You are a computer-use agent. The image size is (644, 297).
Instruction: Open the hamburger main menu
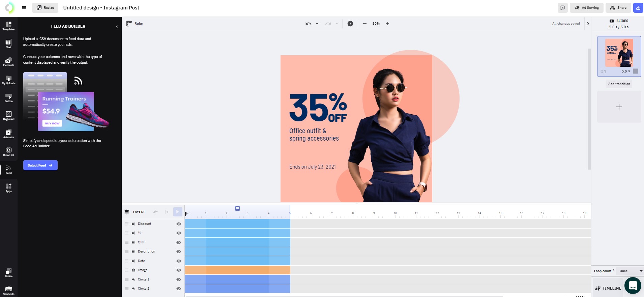(x=24, y=7)
